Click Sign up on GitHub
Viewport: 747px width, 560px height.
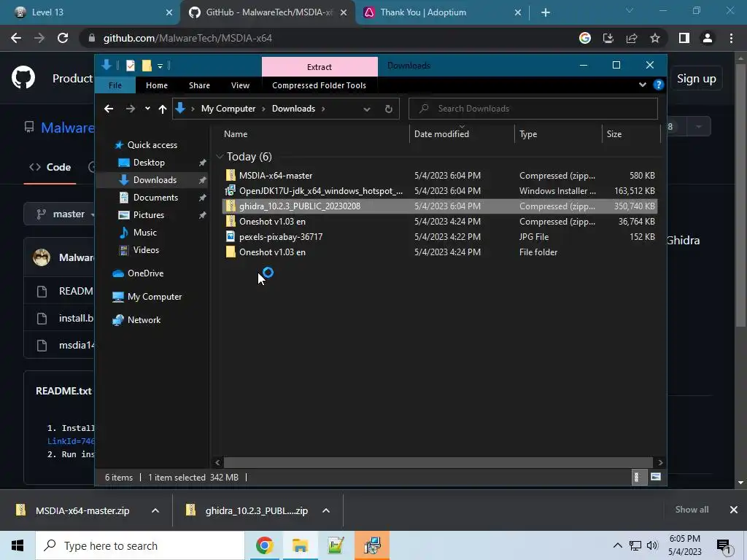click(x=696, y=79)
